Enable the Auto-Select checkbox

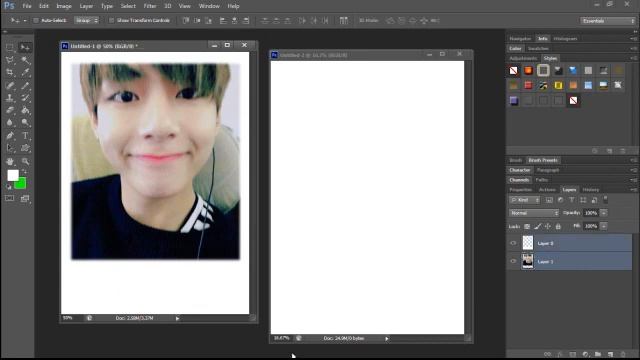click(36, 20)
